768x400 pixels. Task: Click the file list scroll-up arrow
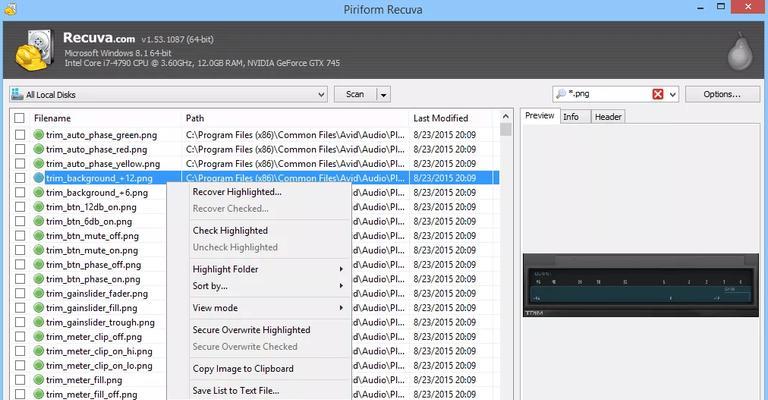click(505, 117)
